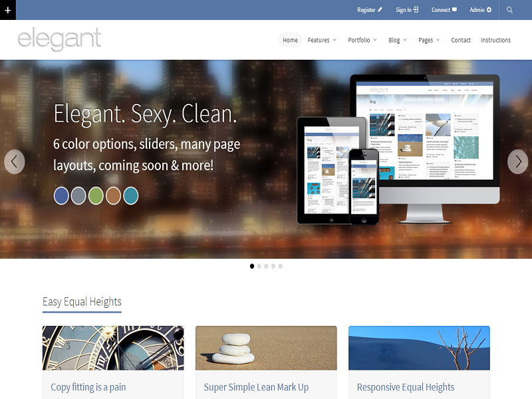Image resolution: width=532 pixels, height=399 pixels.
Task: Go to the previous slide arrow
Action: point(15,162)
